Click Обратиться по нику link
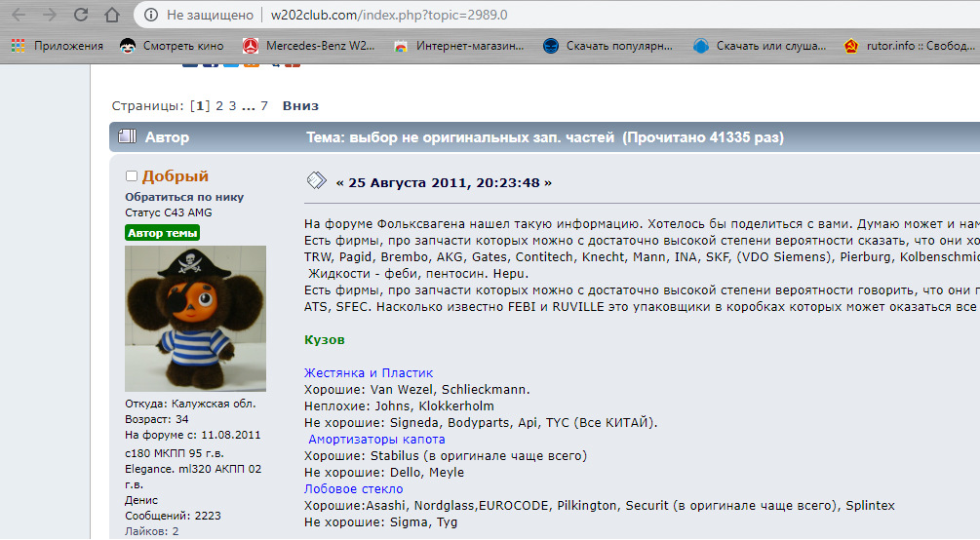This screenshot has height=540, width=980. coord(184,197)
